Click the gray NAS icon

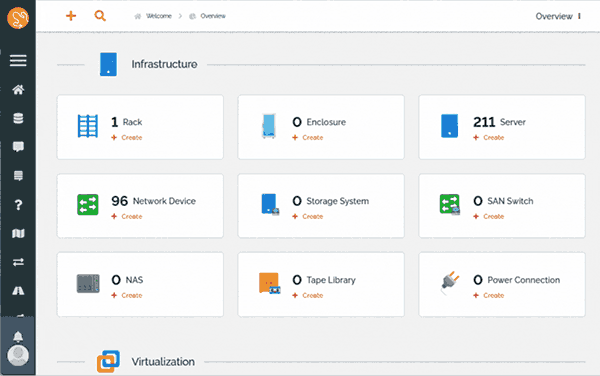tap(88, 283)
